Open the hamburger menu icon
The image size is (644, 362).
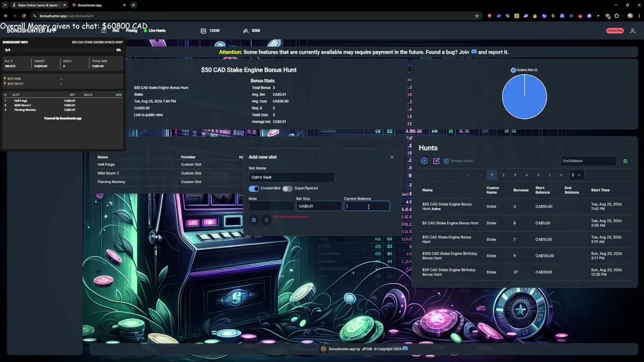[x=104, y=31]
